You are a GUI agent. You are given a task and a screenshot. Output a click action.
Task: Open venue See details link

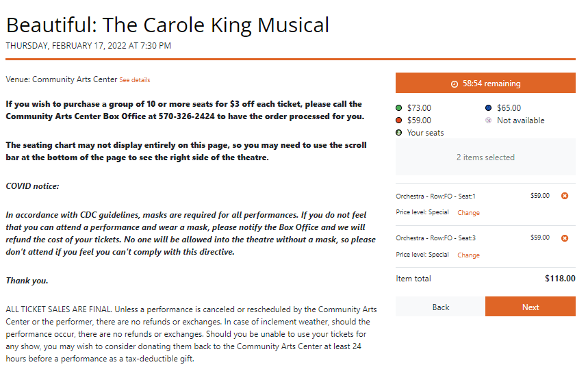[x=135, y=80]
